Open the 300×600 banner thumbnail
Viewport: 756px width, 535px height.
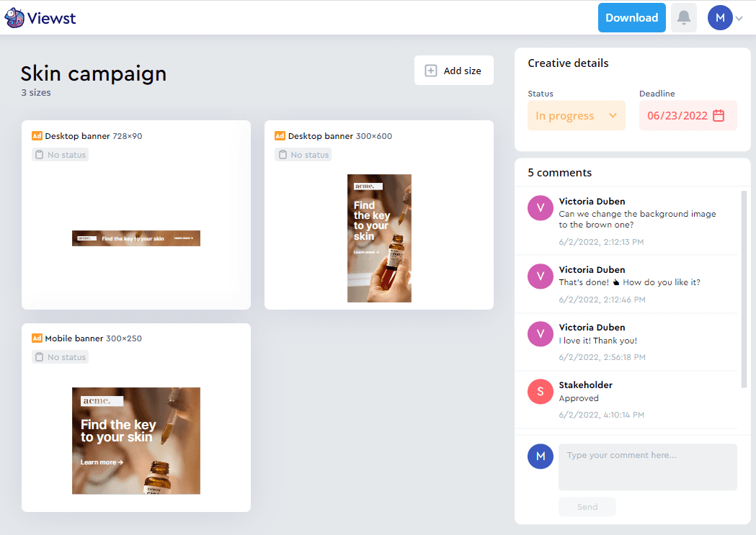(x=380, y=238)
